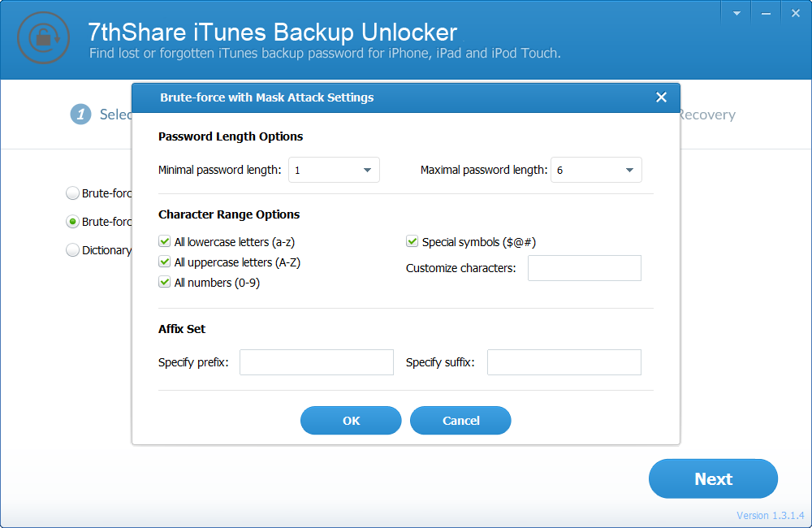Click the Password Length Options heading
The image size is (812, 528).
231,136
